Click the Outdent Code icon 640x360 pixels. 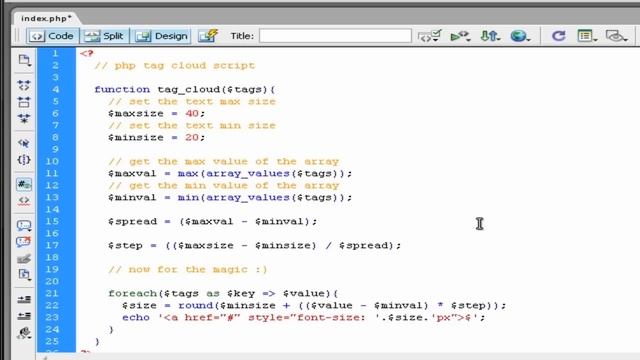[24, 316]
